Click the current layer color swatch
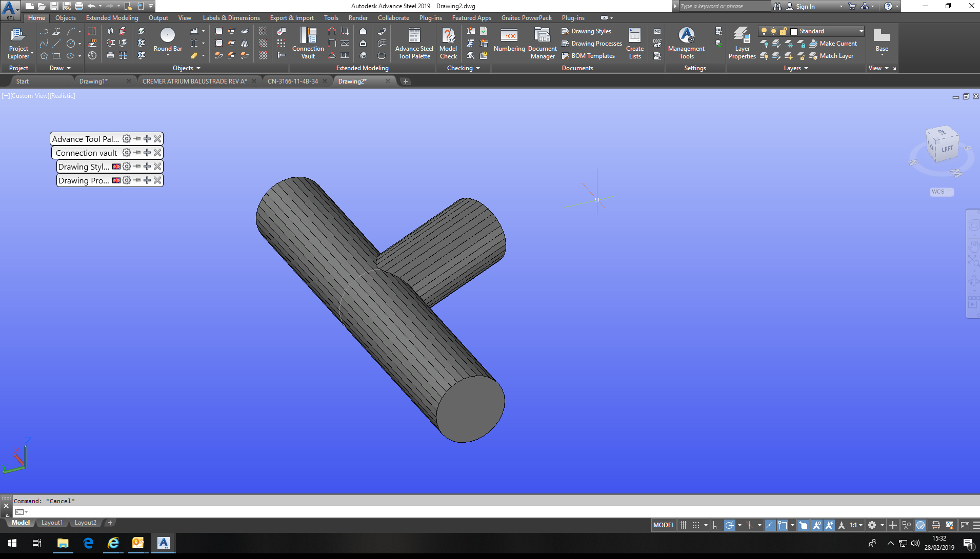The height and width of the screenshot is (559, 980). pos(794,31)
